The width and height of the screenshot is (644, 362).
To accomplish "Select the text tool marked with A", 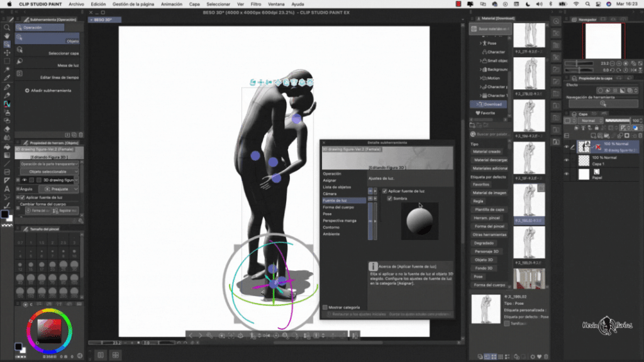I will click(6, 189).
